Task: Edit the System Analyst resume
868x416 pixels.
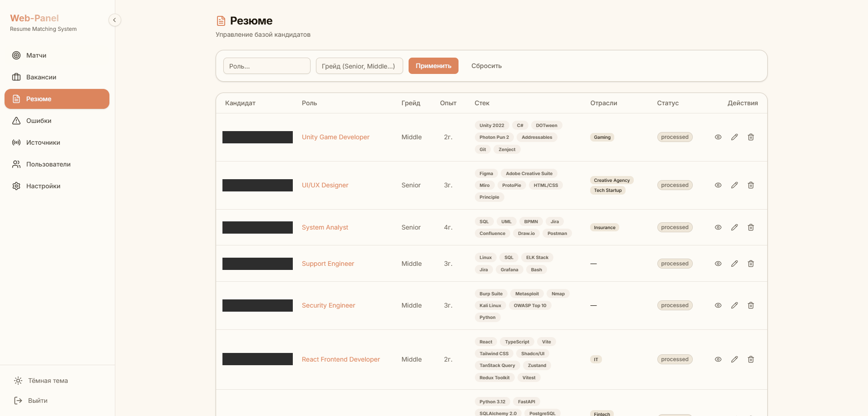Action: [735, 227]
